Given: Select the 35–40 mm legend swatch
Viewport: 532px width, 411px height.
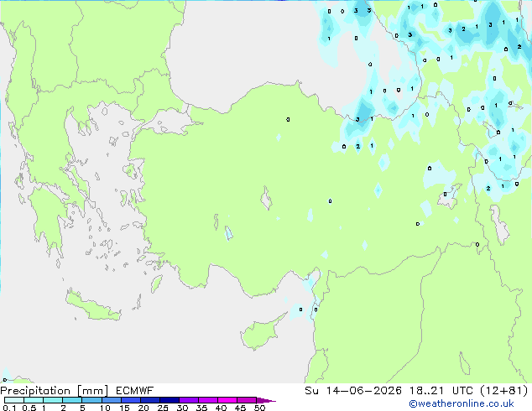Looking at the screenshot, I should [x=207, y=400].
